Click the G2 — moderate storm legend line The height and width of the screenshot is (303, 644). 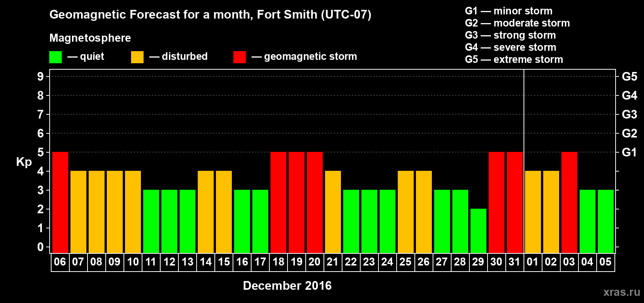point(517,23)
